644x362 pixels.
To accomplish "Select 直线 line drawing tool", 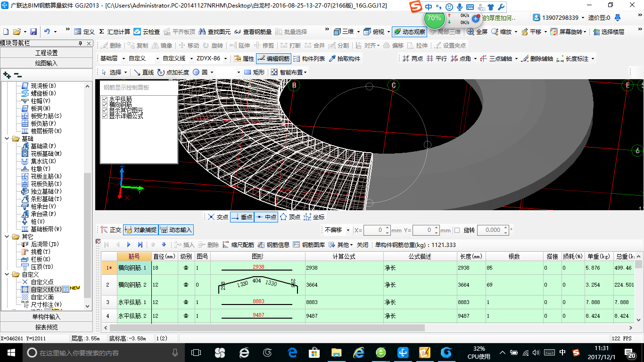I will (x=144, y=72).
